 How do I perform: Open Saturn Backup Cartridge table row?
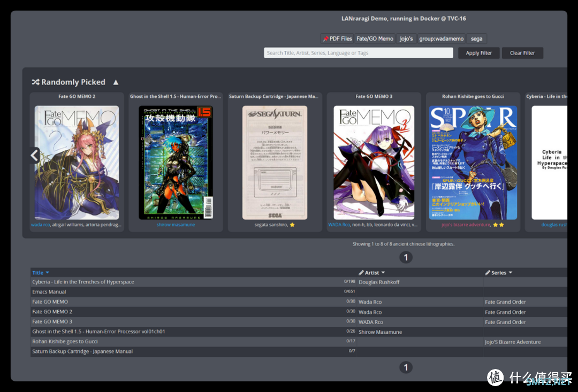click(x=82, y=351)
